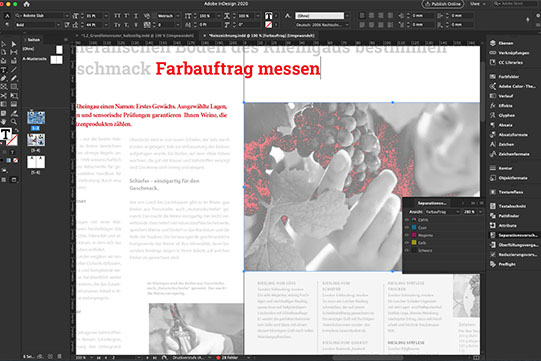541x361 pixels.
Task: Toggle All Caps text formatting
Action: [117, 16]
